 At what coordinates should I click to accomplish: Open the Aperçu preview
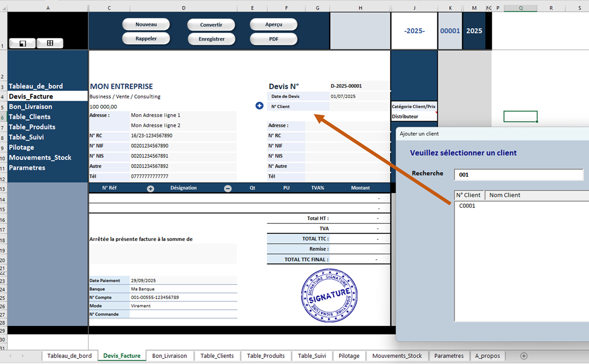pyautogui.click(x=273, y=24)
